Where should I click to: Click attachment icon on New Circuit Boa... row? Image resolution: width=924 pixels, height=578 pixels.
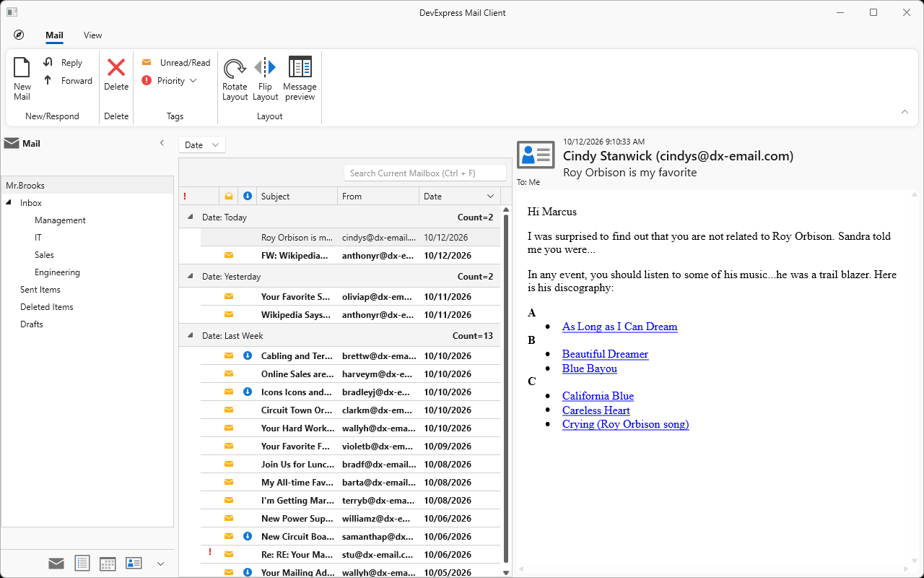point(248,536)
